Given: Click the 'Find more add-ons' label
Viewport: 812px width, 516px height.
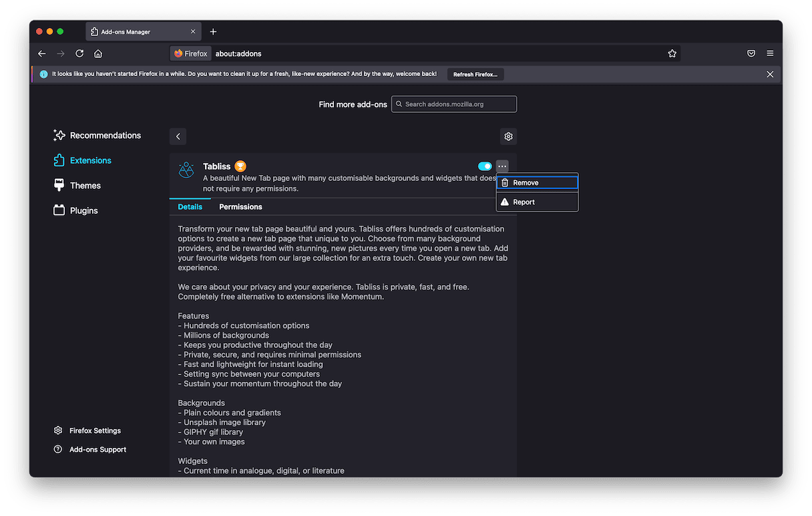Looking at the screenshot, I should point(353,104).
